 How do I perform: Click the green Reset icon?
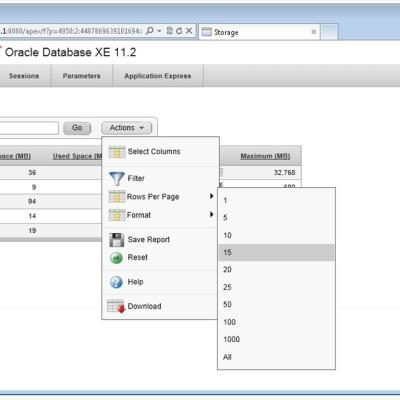[x=116, y=258]
